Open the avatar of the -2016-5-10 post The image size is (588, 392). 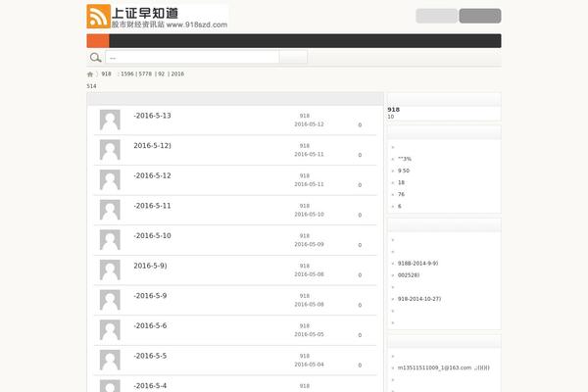[x=110, y=240]
